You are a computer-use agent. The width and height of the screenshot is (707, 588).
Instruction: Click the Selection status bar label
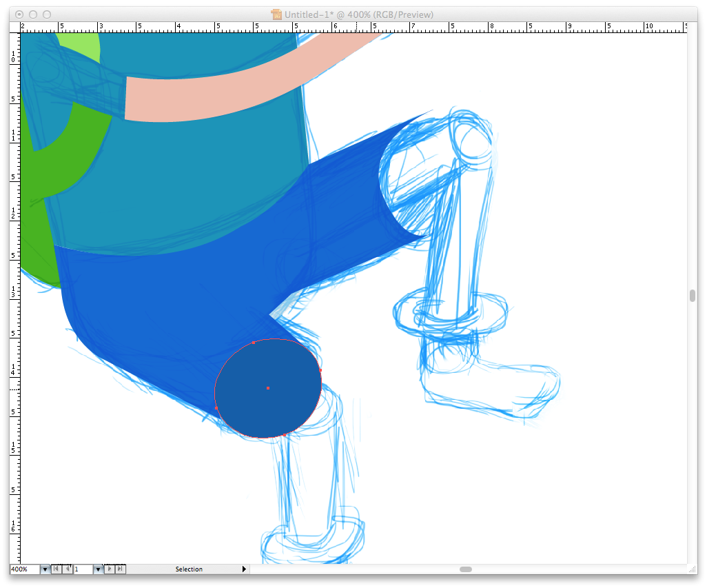tap(189, 569)
